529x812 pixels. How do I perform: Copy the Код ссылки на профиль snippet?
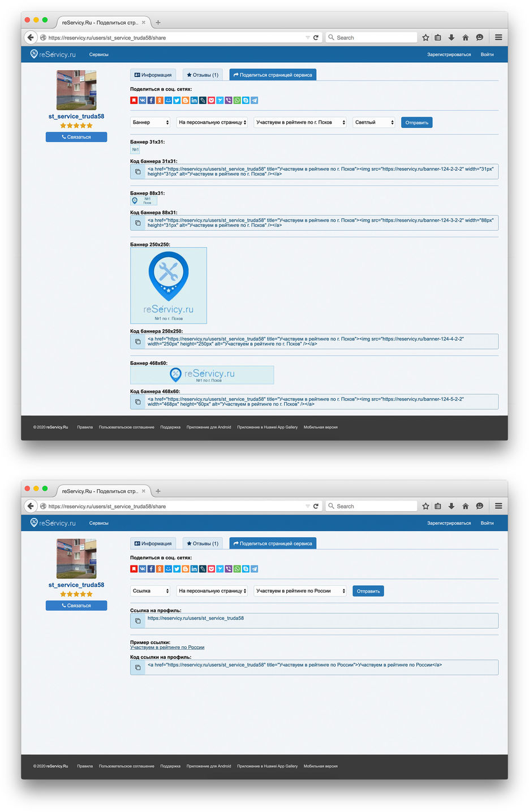137,667
